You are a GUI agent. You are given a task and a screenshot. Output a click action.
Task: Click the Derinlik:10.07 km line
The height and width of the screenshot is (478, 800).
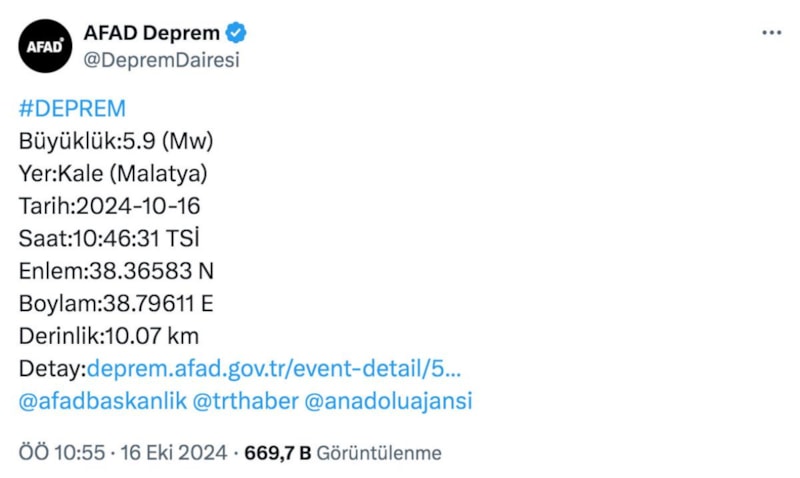coord(109,336)
